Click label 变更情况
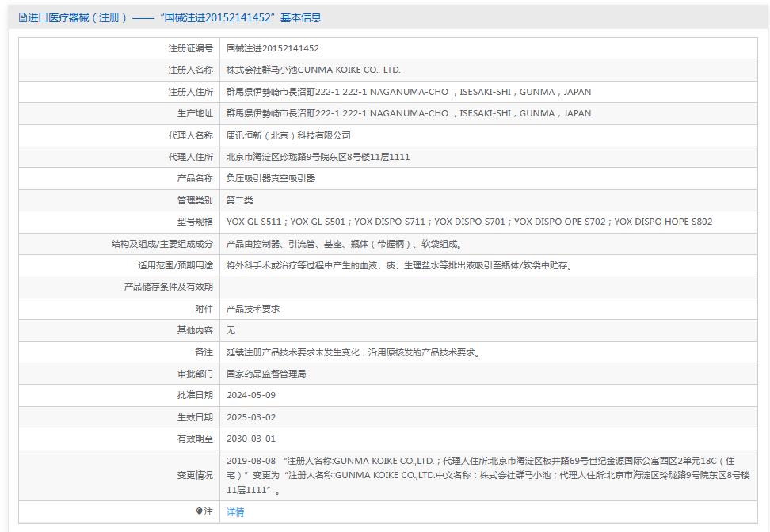770x532 pixels. pyautogui.click(x=195, y=475)
